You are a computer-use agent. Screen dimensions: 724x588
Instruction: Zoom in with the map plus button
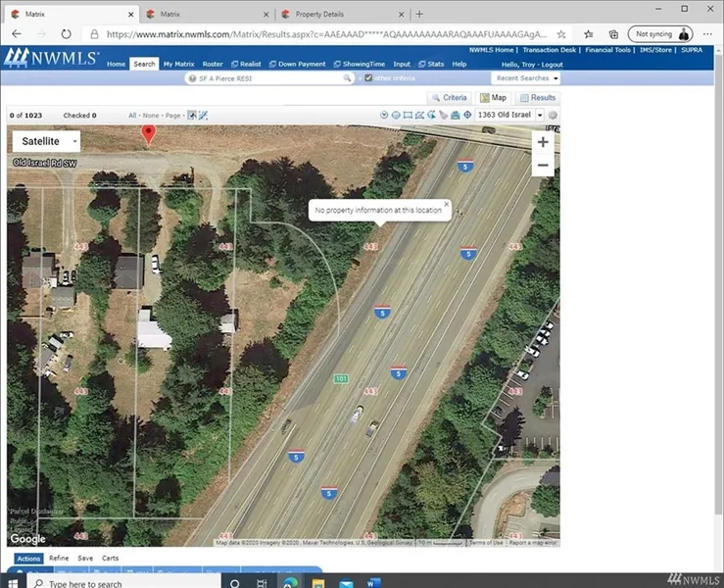click(543, 142)
